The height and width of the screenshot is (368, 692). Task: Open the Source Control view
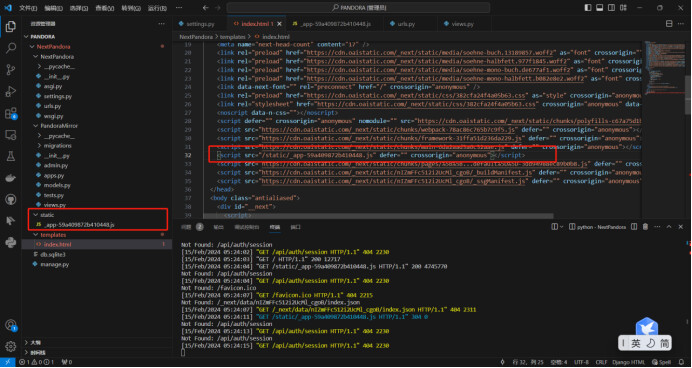(x=11, y=70)
